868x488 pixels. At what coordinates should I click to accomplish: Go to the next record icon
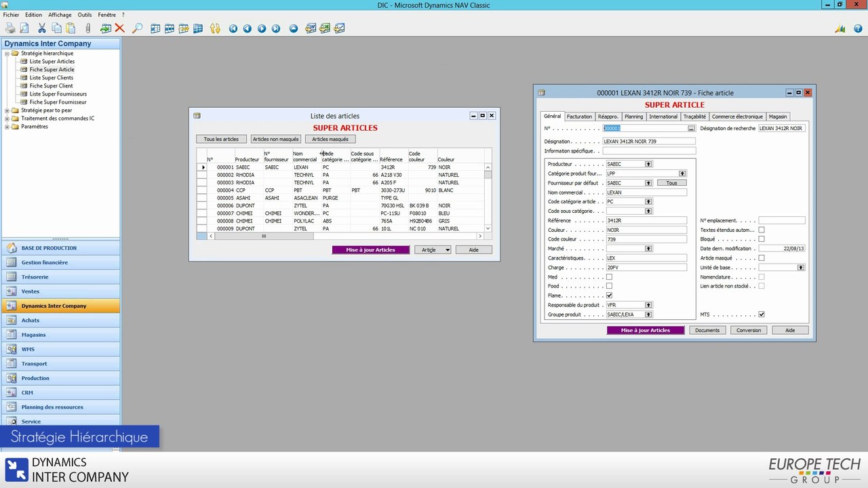(262, 28)
